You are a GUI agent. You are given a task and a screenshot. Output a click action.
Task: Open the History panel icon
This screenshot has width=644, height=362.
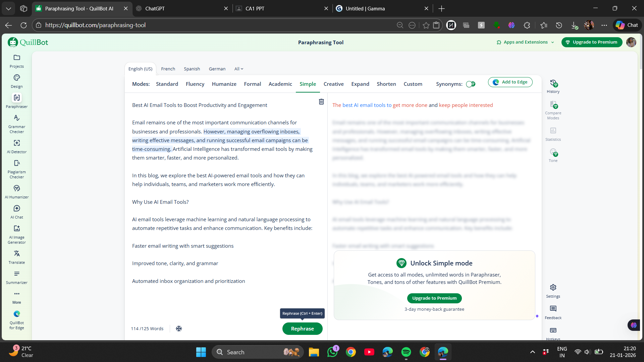click(x=553, y=86)
